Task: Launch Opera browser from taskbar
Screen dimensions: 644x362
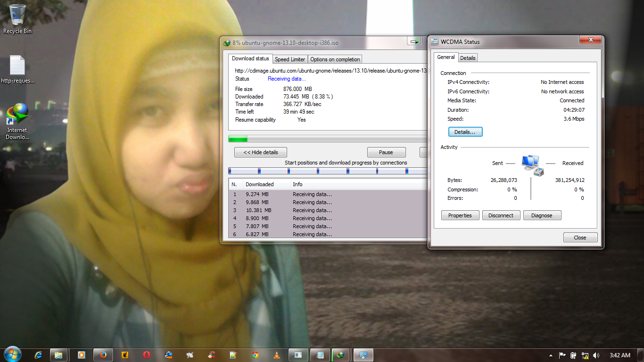Action: coord(147,355)
